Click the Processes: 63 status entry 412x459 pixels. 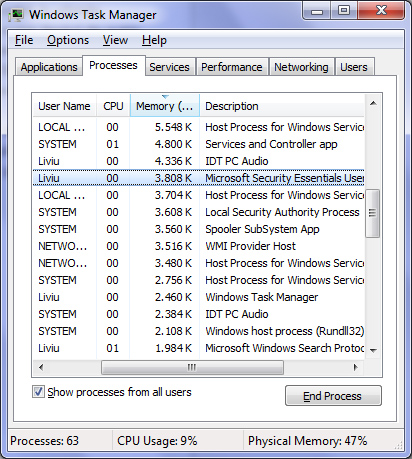click(45, 441)
